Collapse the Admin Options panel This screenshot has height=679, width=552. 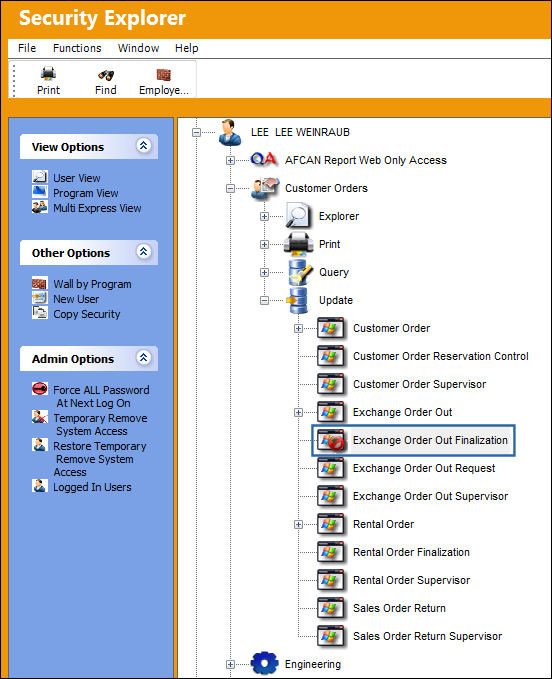tap(143, 358)
